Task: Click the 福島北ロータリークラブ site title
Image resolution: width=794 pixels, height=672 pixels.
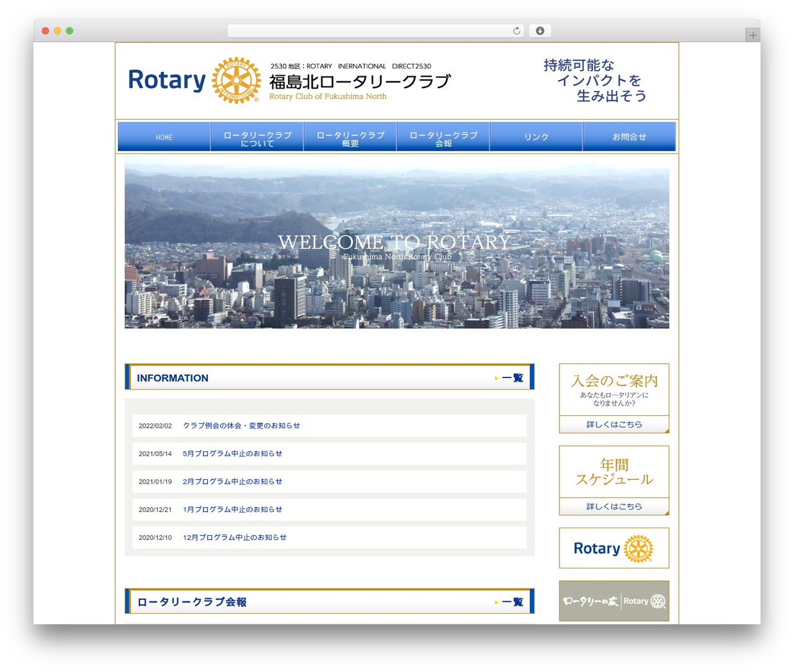Action: [x=360, y=81]
